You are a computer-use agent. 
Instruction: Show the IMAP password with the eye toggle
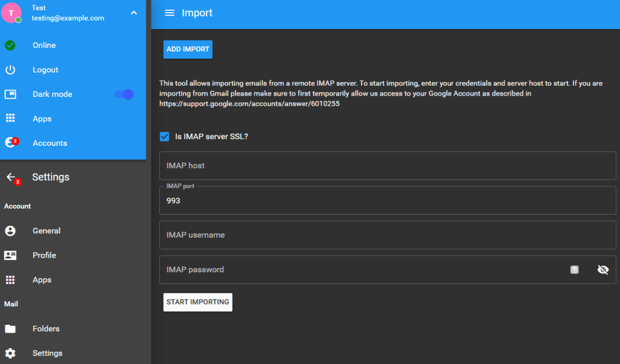[602, 270]
